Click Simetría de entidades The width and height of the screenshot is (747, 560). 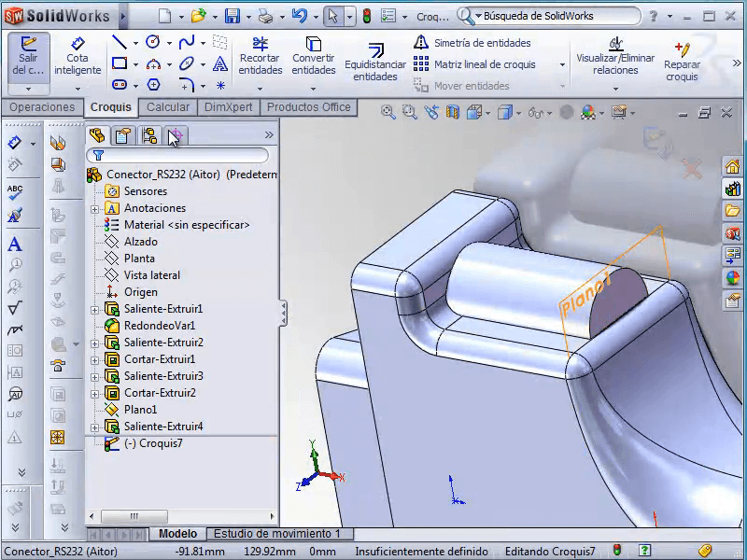tap(482, 43)
